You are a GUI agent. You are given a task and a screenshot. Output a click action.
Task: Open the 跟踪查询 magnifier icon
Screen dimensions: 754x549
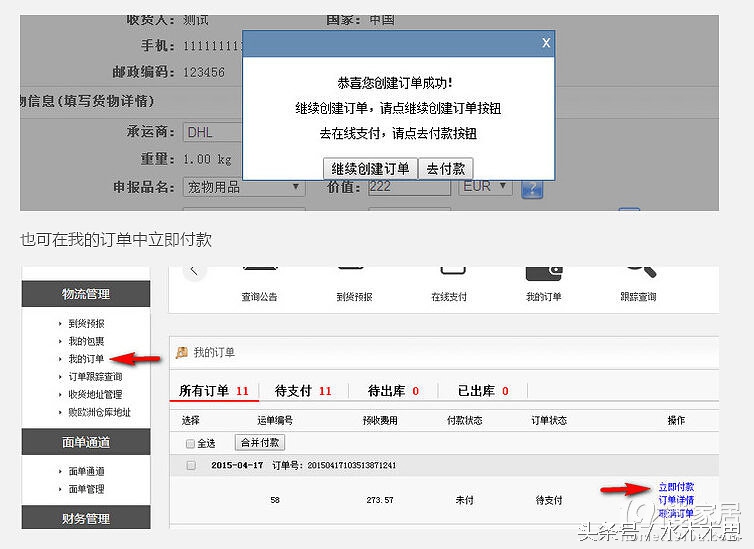tap(639, 284)
